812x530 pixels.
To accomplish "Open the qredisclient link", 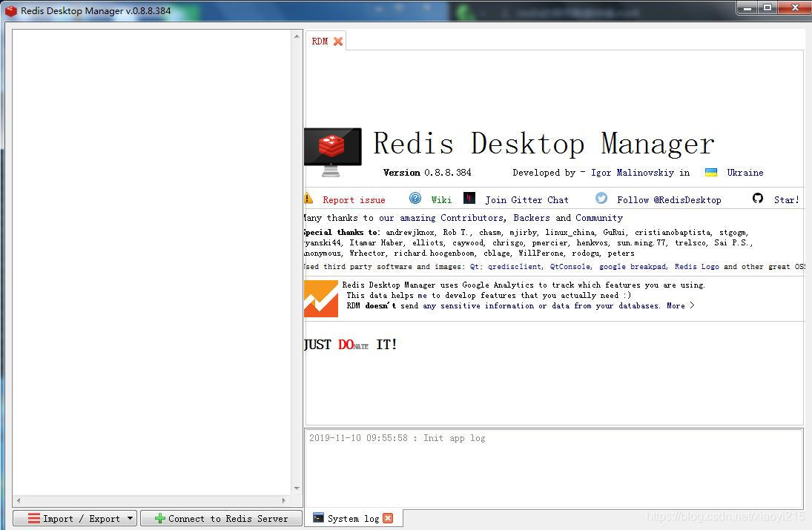I will coord(515,267).
